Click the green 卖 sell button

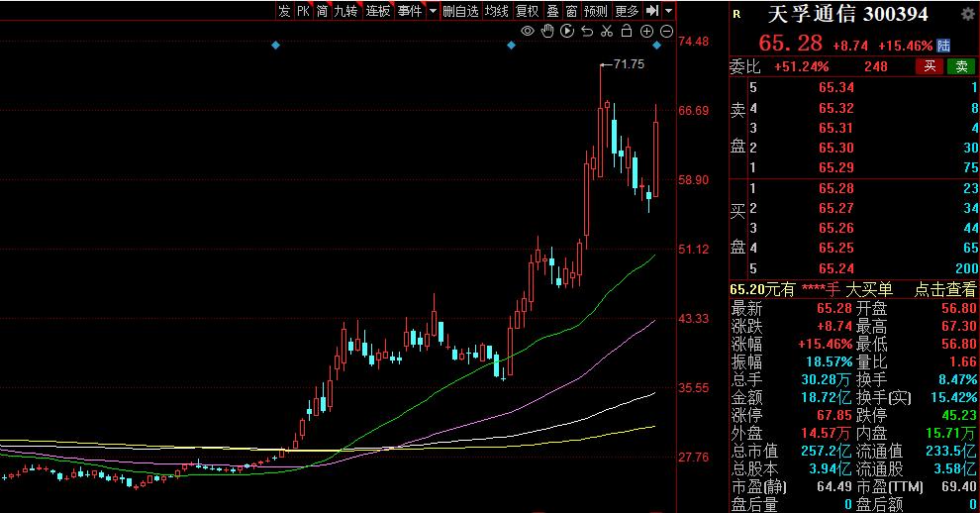coord(961,66)
